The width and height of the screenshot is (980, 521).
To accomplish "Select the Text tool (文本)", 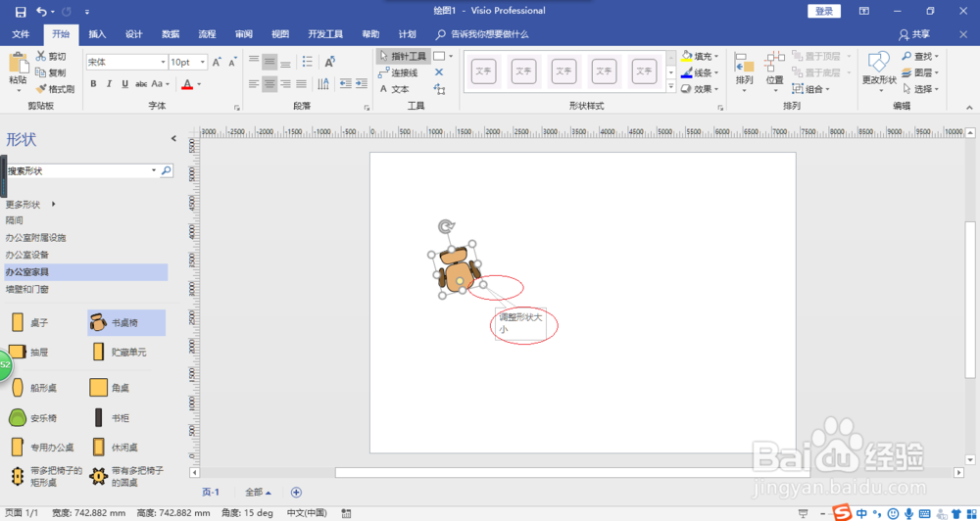I will [394, 89].
